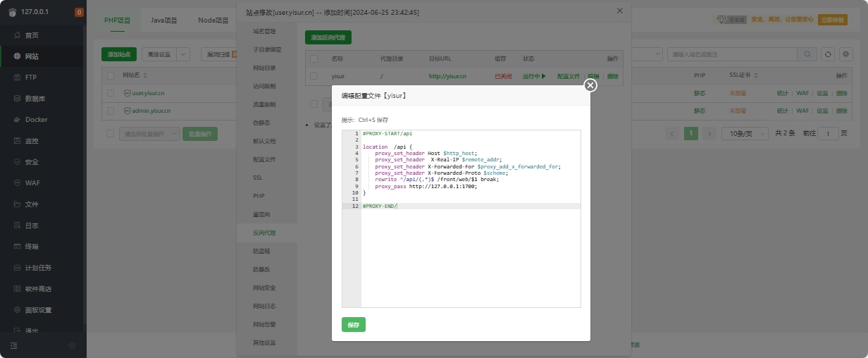868x358 pixels.
Task: Click the 添加反向代理 button
Action: 328,38
